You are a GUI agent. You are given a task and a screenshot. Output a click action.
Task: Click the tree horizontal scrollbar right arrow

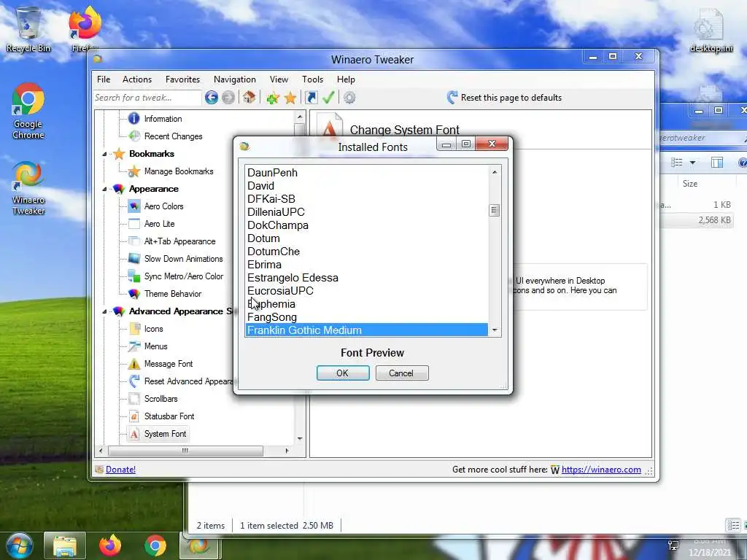287,451
